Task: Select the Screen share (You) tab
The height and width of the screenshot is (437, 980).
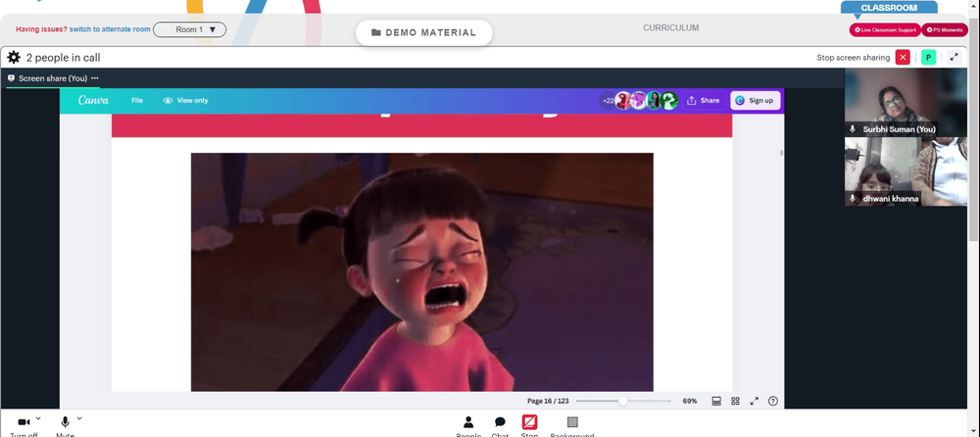Action: 47,78
